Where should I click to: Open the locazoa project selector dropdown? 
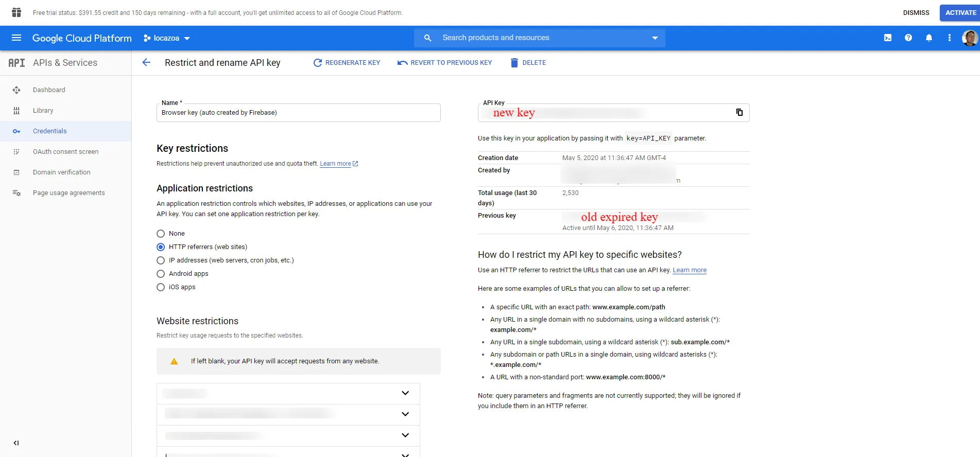[x=167, y=38]
